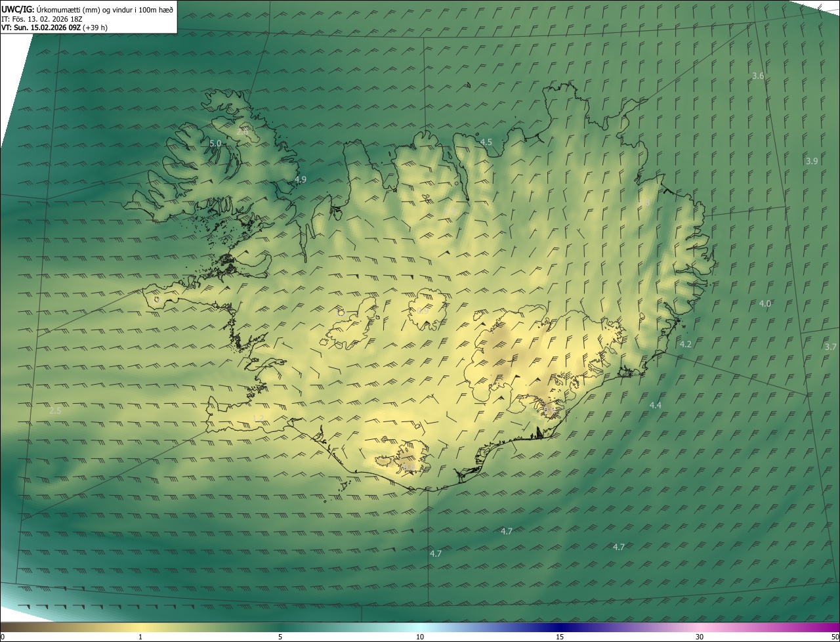Image resolution: width=840 pixels, height=642 pixels.
Task: Click the '5.0' value in the Westfjords
Action: click(215, 143)
